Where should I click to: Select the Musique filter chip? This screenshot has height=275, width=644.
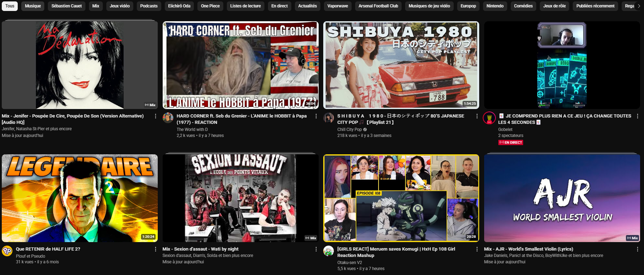pyautogui.click(x=33, y=6)
